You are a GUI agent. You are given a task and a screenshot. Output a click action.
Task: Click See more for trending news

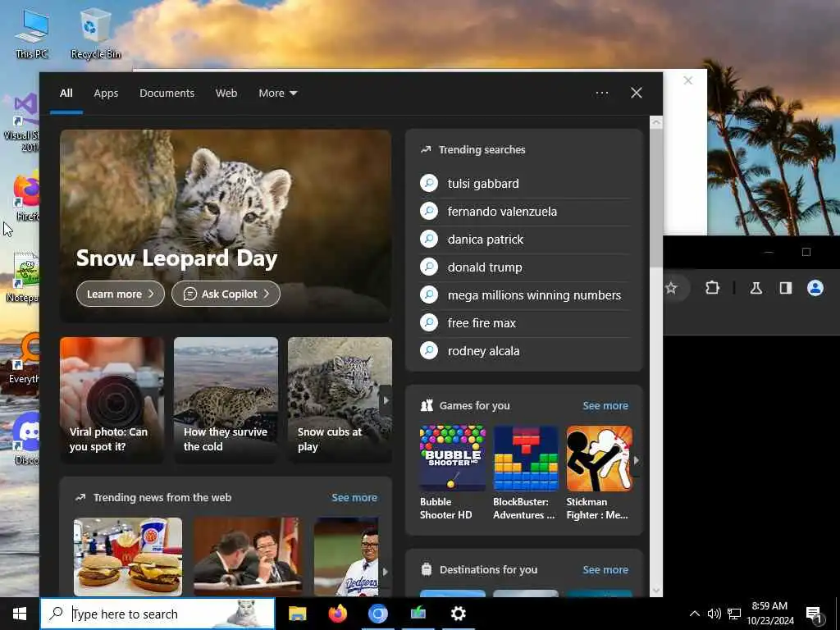tap(354, 497)
